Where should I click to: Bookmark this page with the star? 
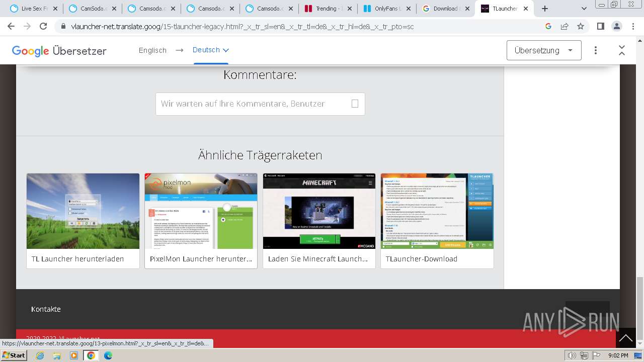coord(581,26)
